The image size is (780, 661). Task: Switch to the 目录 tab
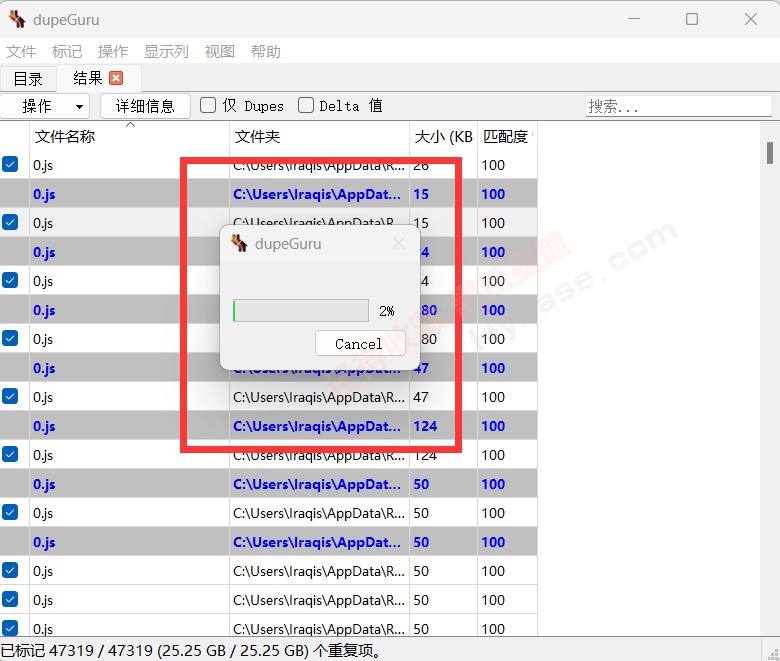click(x=28, y=79)
